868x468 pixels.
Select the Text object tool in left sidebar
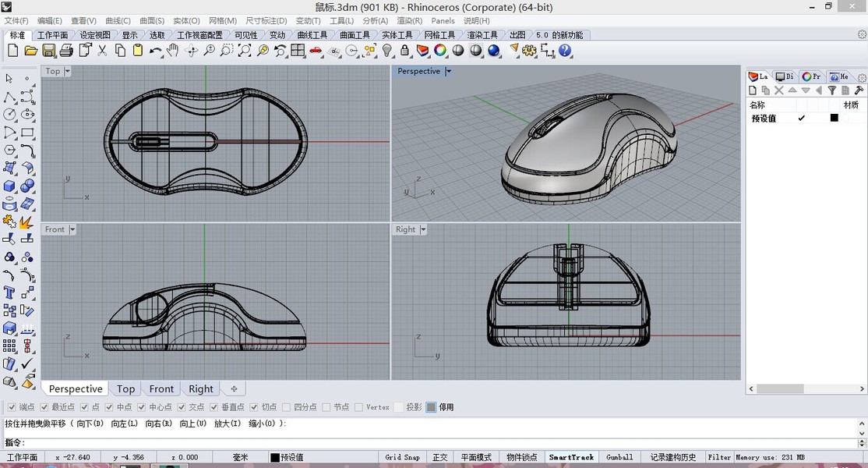coord(9,292)
